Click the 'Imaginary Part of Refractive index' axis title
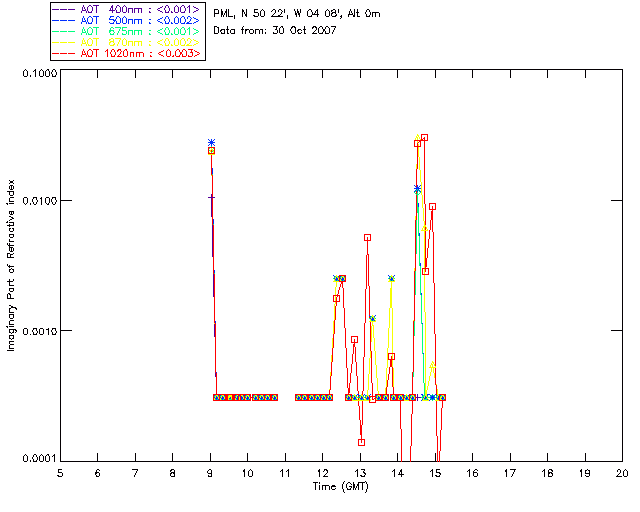This screenshot has height=512, width=640. [x=11, y=265]
